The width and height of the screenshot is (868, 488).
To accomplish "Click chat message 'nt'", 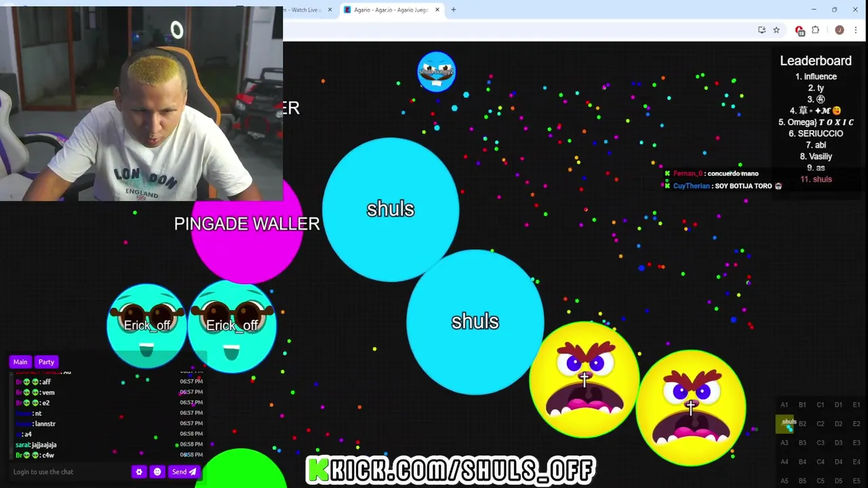I will click(x=38, y=413).
